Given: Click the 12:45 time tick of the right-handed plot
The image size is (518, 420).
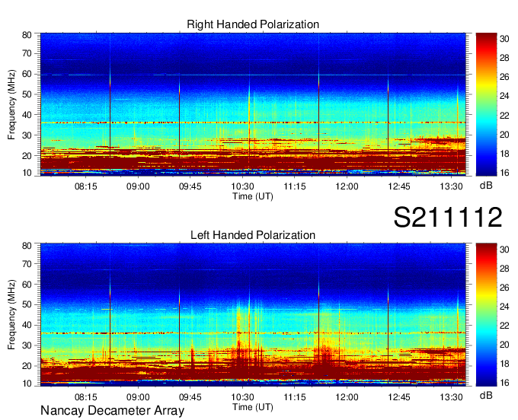Looking at the screenshot, I should (x=399, y=186).
